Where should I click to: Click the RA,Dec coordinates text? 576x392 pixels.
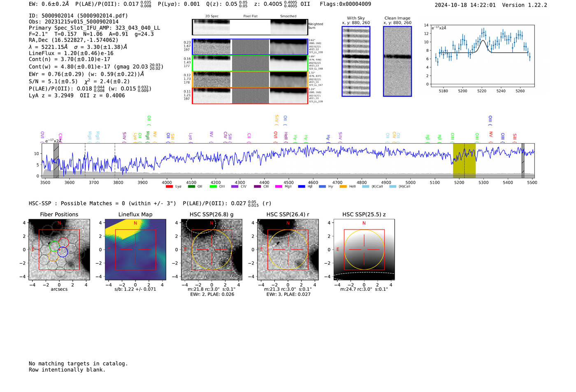(x=73, y=40)
